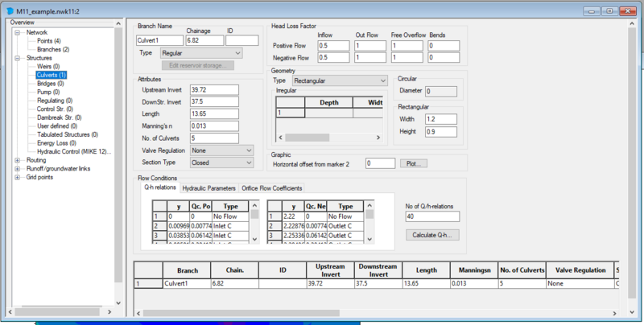This screenshot has width=644, height=325.
Task: Select Hydraulic Control (MIKE 12) item
Action: click(74, 151)
